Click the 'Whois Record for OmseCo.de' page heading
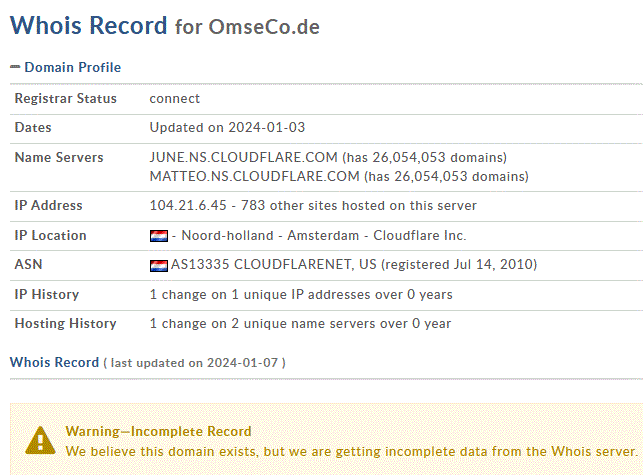 [x=165, y=26]
